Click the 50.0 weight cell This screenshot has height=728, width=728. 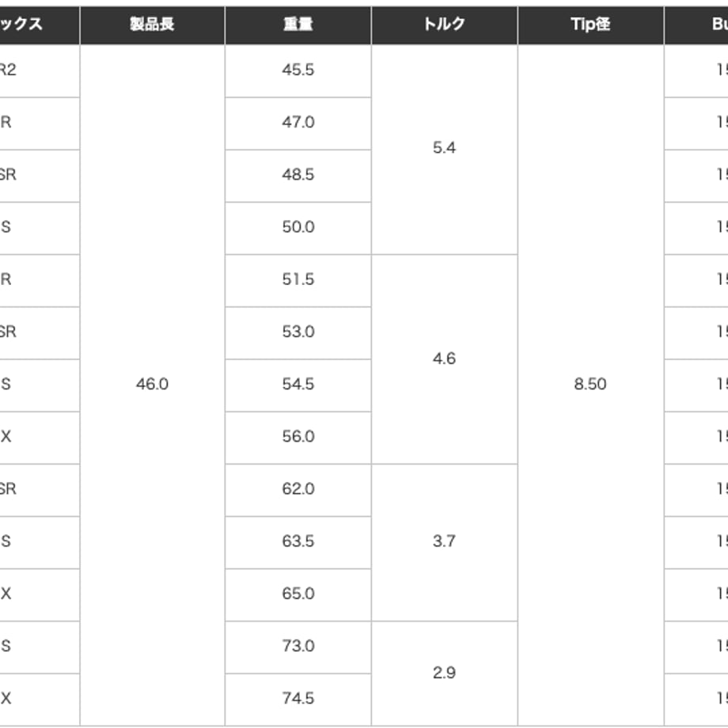(x=298, y=228)
